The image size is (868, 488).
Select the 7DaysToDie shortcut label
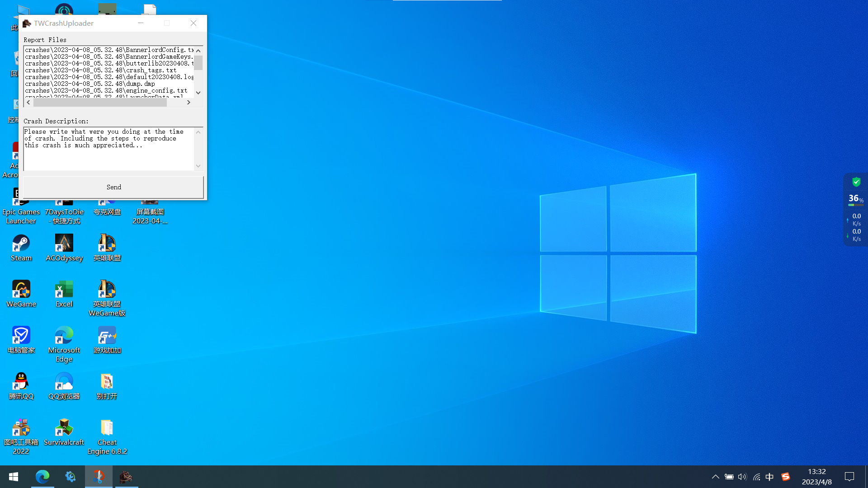pyautogui.click(x=64, y=216)
